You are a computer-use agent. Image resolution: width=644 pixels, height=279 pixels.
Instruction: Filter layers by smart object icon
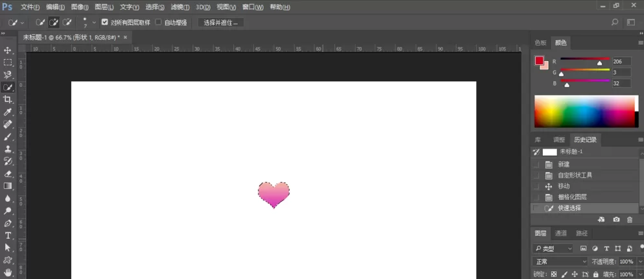coord(630,249)
